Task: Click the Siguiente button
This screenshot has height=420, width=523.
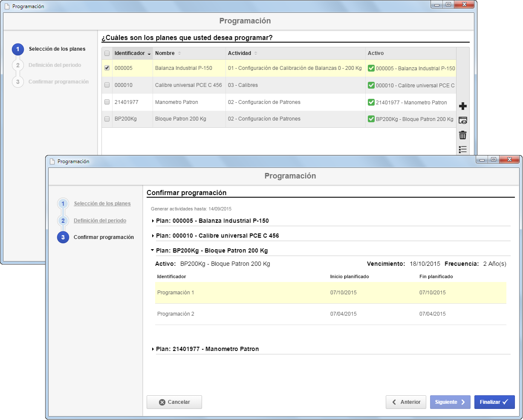Action: [x=450, y=402]
